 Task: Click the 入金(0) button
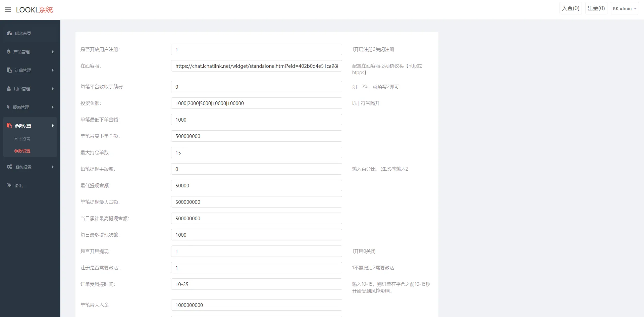click(x=571, y=8)
